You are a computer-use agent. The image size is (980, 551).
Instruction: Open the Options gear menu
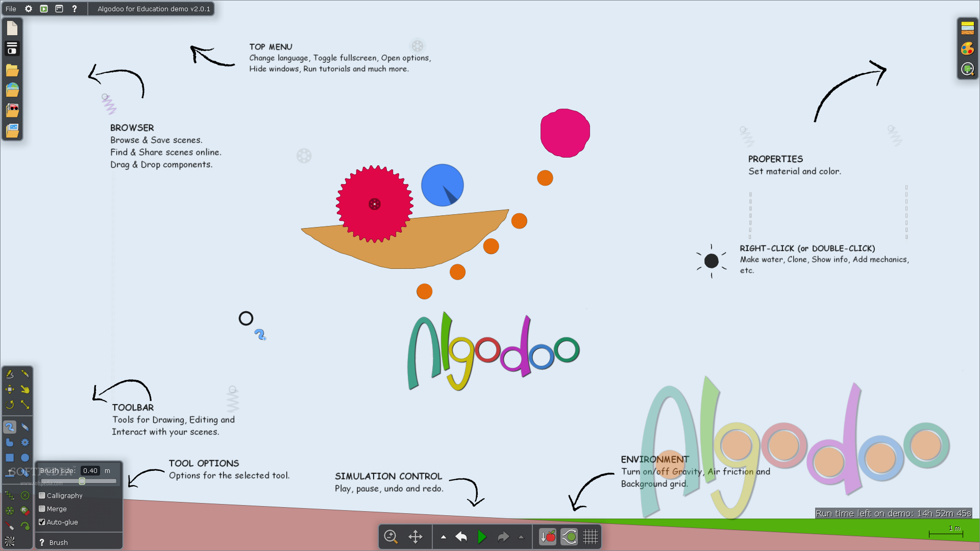coord(29,9)
